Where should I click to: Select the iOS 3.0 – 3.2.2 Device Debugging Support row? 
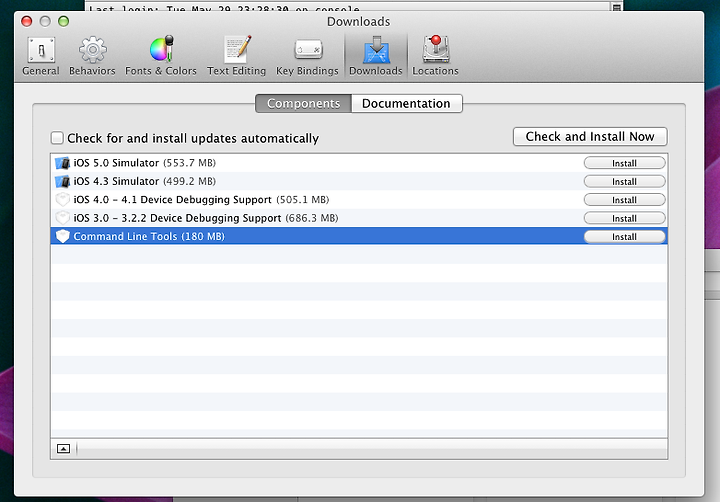(359, 218)
